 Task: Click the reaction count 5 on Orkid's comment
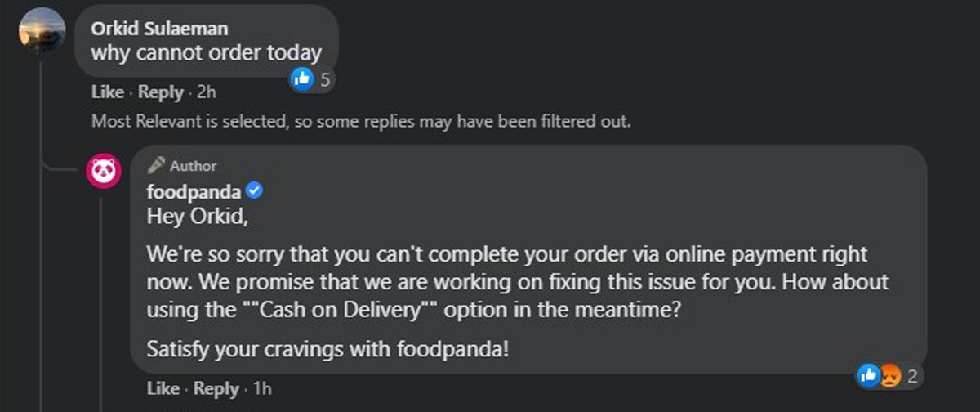tap(324, 79)
